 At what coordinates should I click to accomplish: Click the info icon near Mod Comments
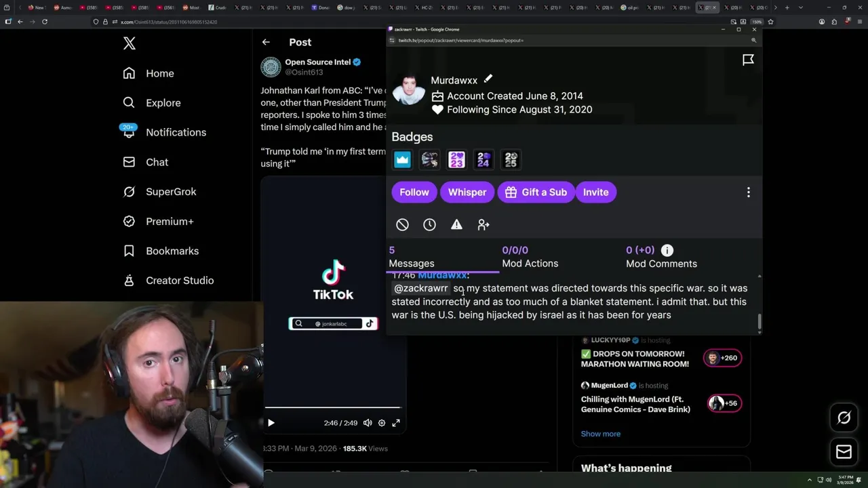point(667,251)
